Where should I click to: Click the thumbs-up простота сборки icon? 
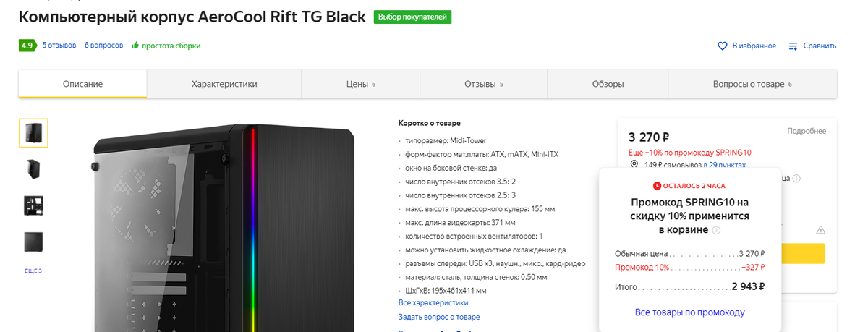pos(135,46)
